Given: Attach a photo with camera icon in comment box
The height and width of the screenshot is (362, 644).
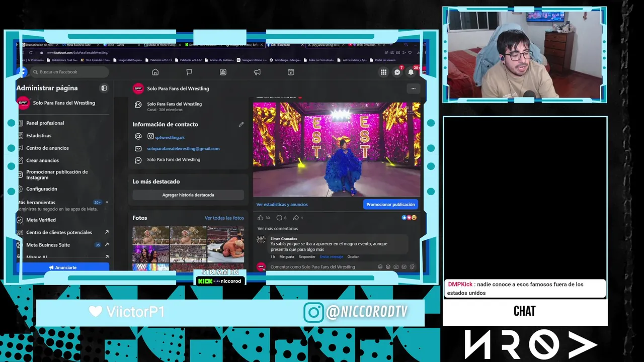Looking at the screenshot, I should tap(396, 267).
